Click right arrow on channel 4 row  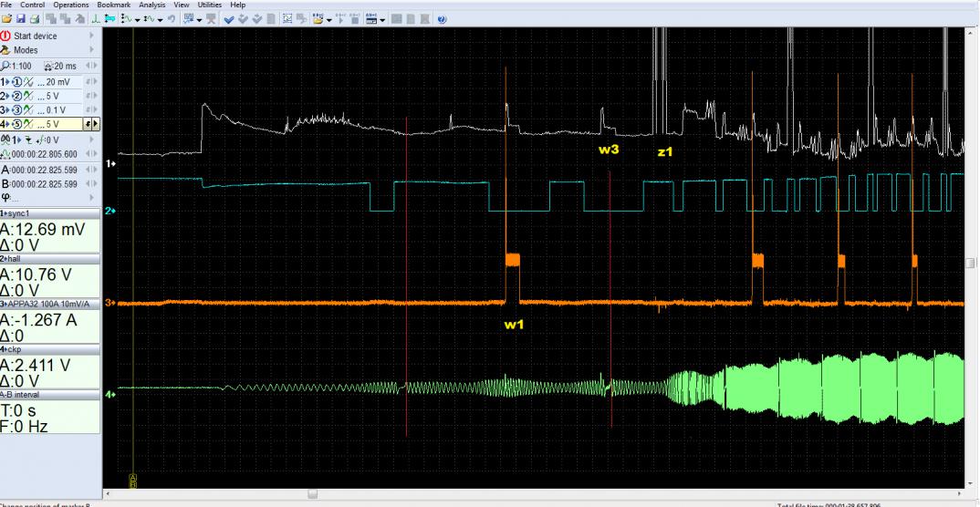[x=95, y=124]
